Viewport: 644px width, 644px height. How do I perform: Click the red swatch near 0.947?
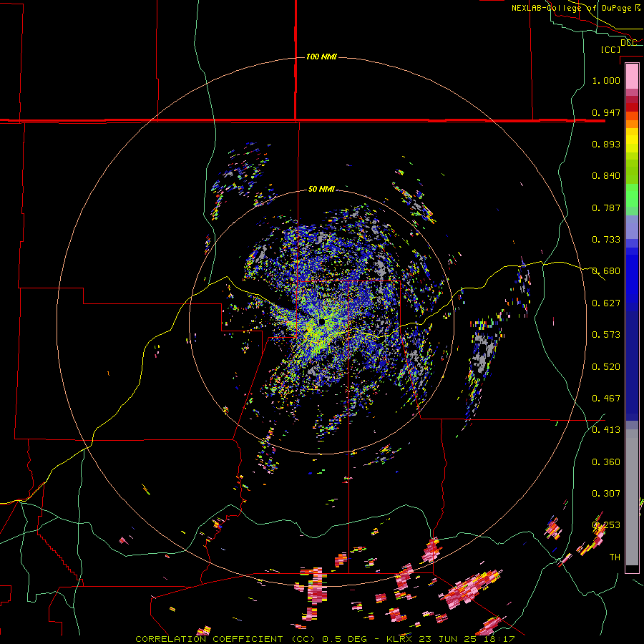[632, 107]
